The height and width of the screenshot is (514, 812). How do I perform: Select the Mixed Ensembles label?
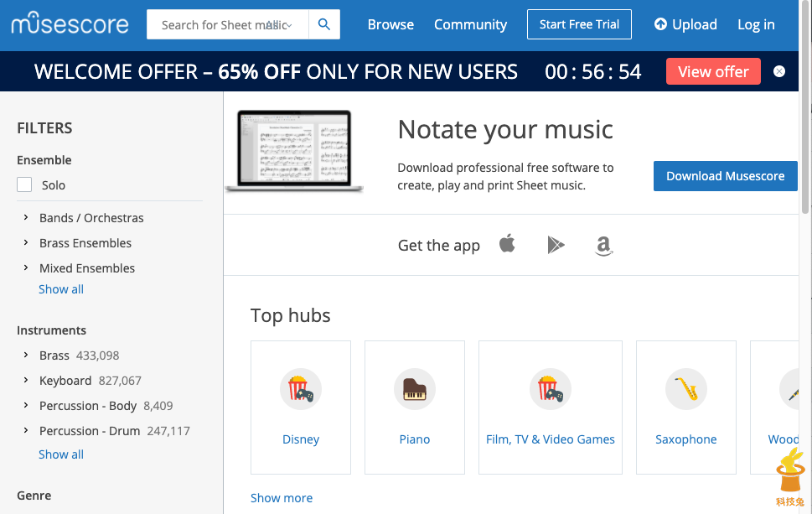coord(87,268)
